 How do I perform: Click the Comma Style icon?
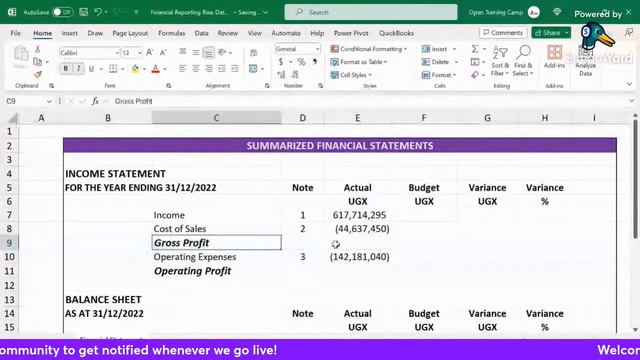(x=314, y=62)
